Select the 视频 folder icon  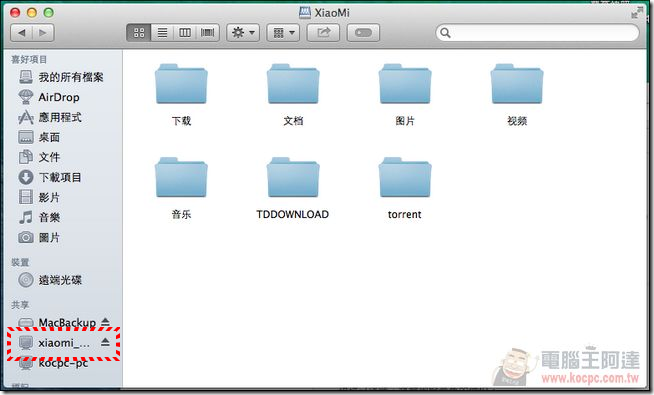(517, 84)
